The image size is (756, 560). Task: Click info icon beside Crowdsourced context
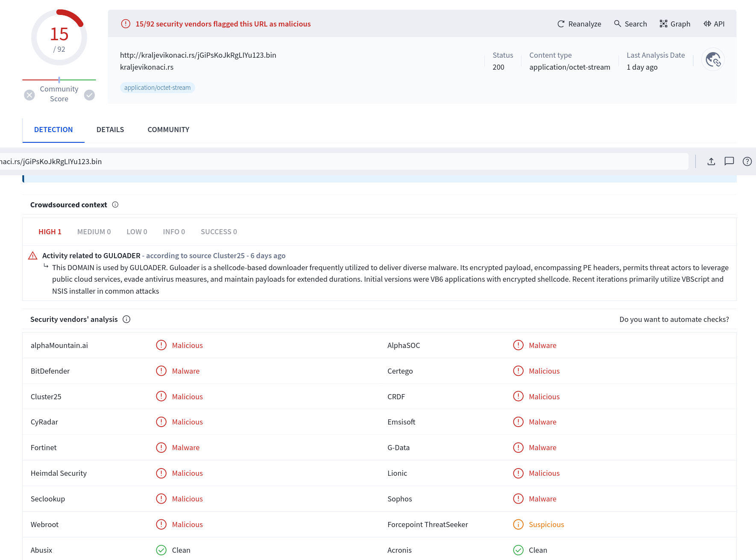coord(115,205)
